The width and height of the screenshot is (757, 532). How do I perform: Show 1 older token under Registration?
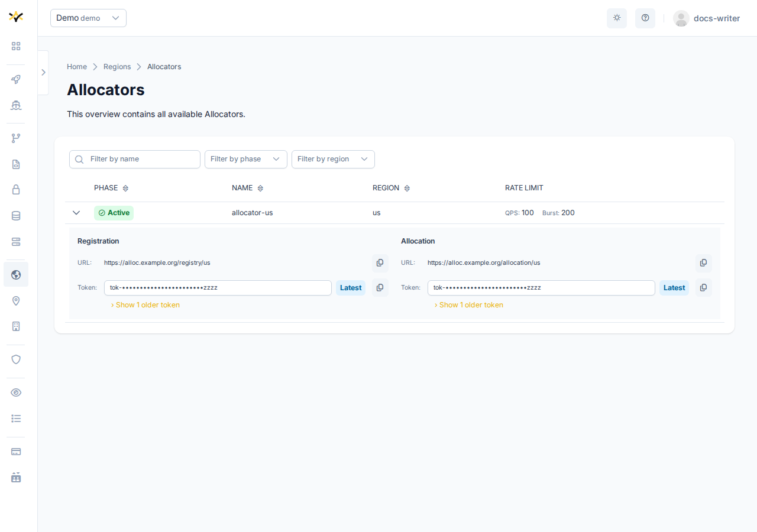pyautogui.click(x=145, y=305)
